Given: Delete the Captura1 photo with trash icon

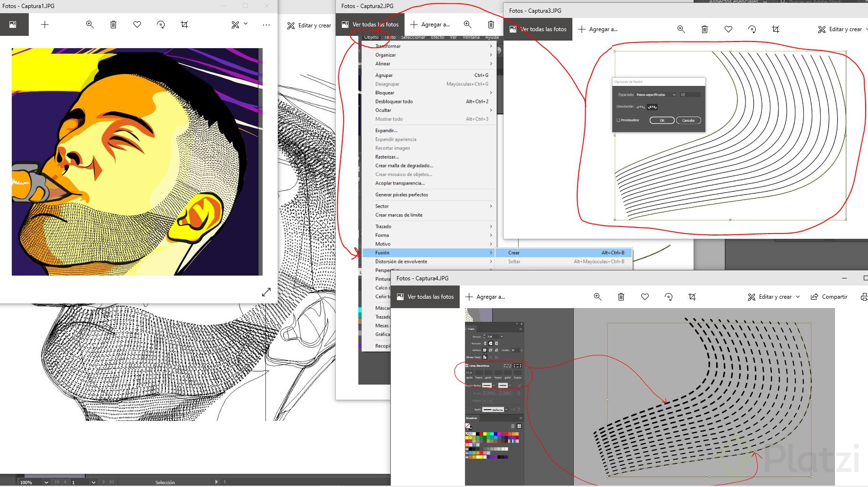Looking at the screenshot, I should (x=113, y=25).
